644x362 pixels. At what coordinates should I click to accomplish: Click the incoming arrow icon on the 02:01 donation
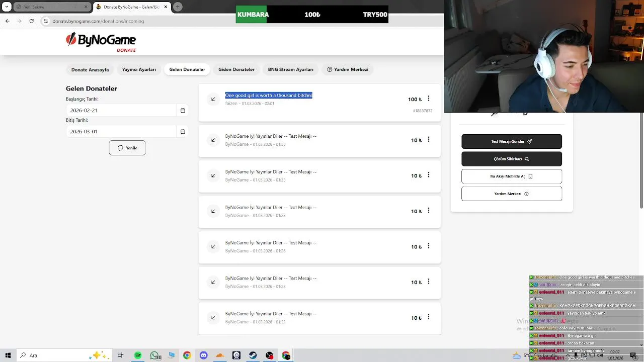213,99
